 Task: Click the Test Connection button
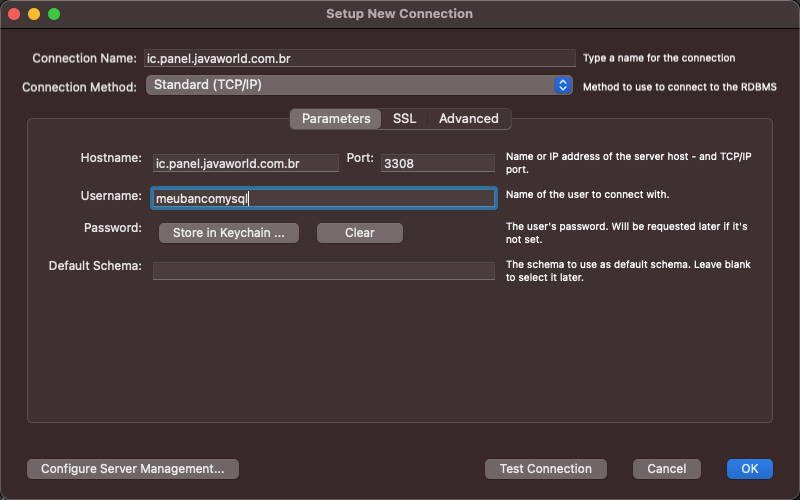545,469
